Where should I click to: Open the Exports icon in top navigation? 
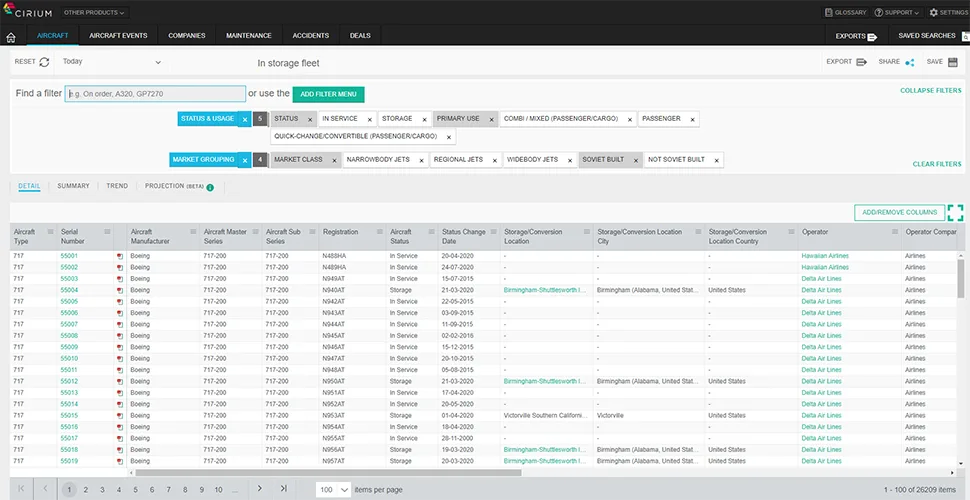pyautogui.click(x=872, y=37)
